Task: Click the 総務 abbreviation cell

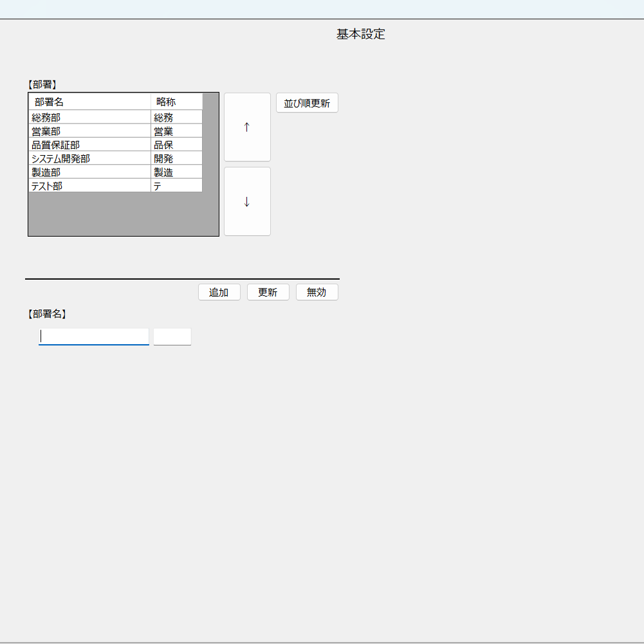Action: (x=176, y=117)
